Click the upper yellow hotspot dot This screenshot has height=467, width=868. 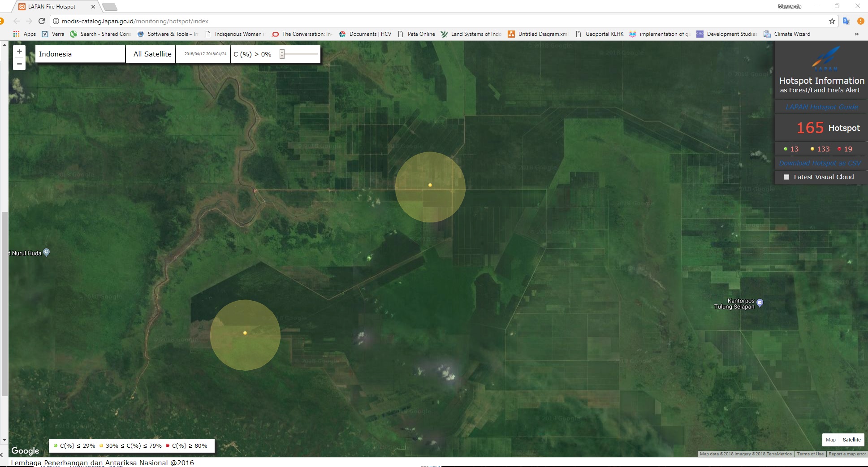pos(430,185)
